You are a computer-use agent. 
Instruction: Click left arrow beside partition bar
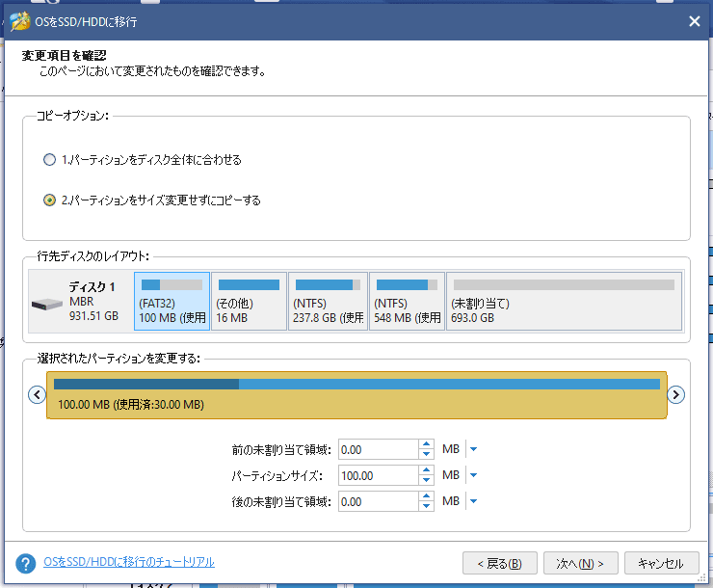click(37, 394)
